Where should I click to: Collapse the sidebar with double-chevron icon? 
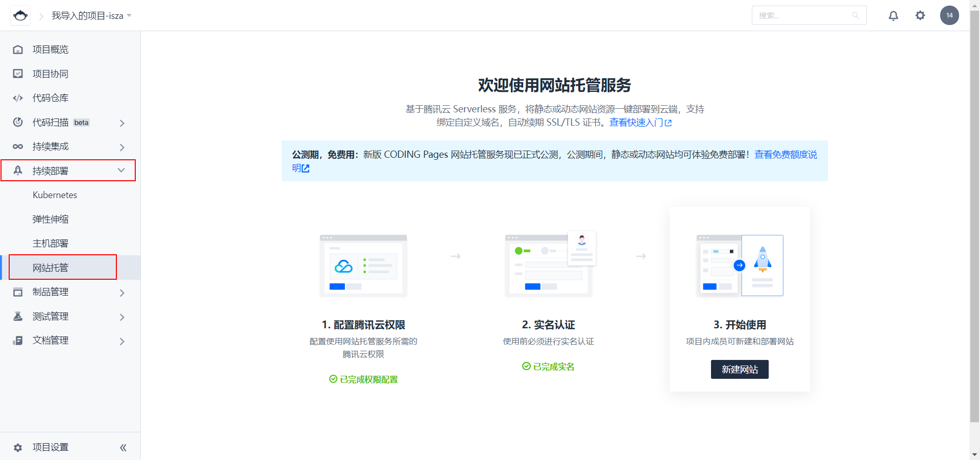pyautogui.click(x=123, y=448)
